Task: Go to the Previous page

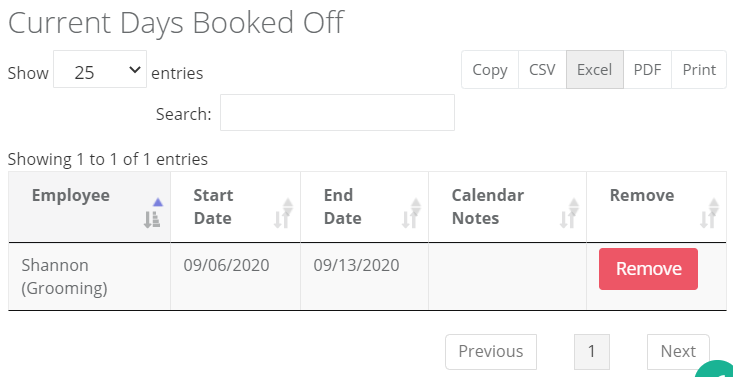Action: click(491, 352)
